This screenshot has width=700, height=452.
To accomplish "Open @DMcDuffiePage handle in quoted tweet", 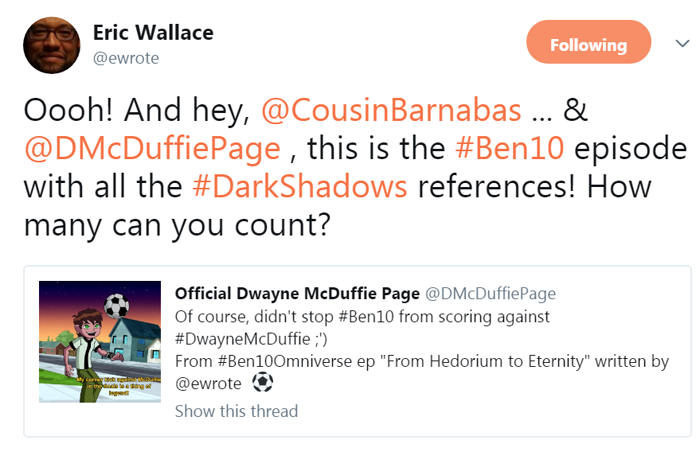I will (x=490, y=293).
